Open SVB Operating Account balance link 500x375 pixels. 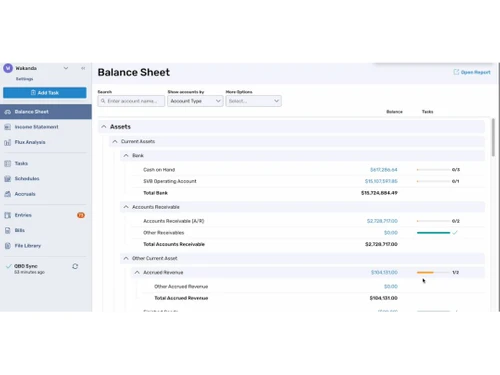point(381,181)
